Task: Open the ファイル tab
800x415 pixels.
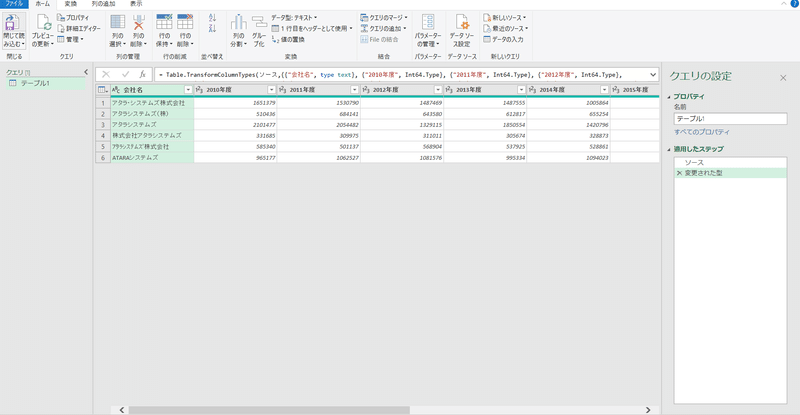Action: (14, 4)
